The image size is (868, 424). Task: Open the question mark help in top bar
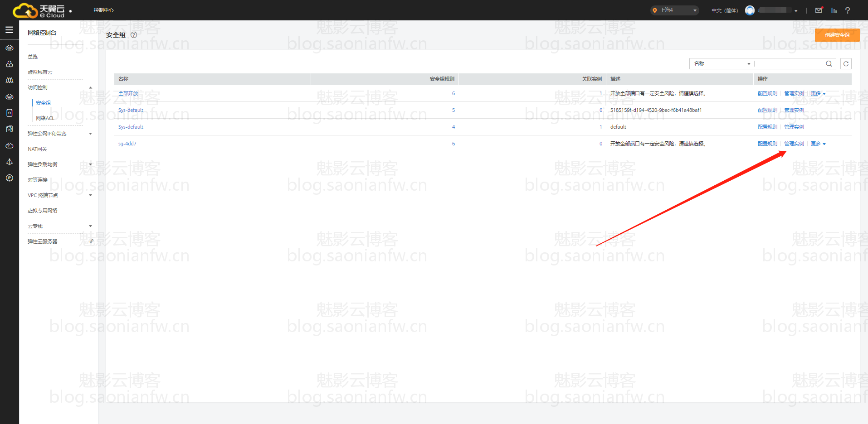coord(848,10)
